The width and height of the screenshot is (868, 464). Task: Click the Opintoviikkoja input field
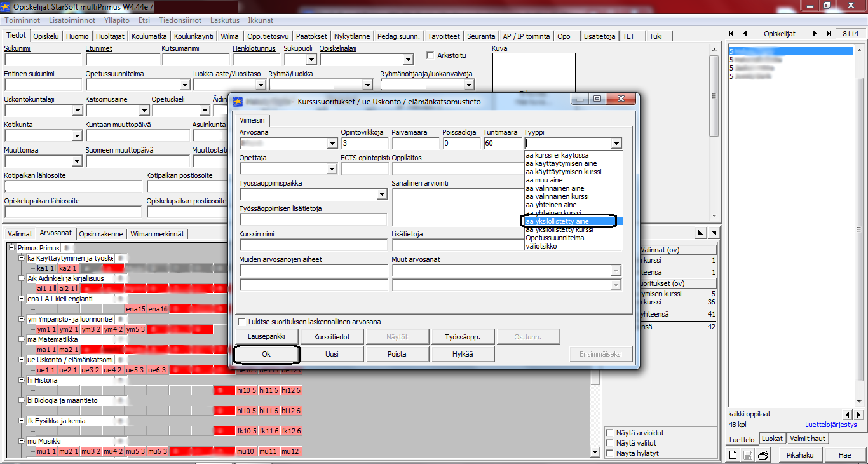tap(364, 144)
